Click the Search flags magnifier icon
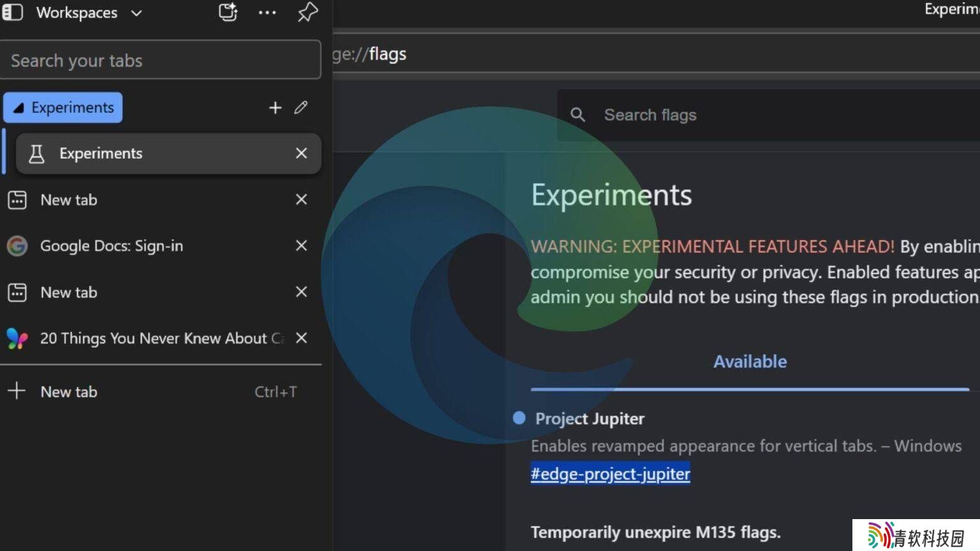The image size is (980, 551). coord(577,115)
